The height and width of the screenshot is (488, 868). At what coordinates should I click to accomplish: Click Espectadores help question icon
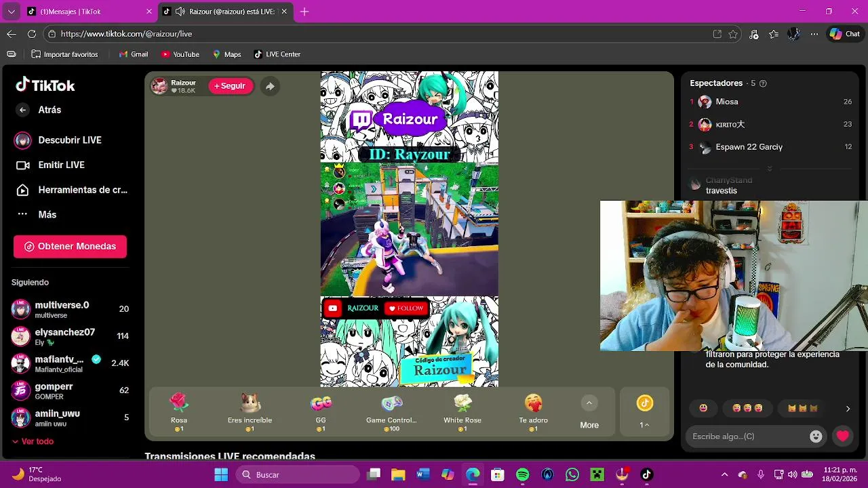pyautogui.click(x=763, y=83)
